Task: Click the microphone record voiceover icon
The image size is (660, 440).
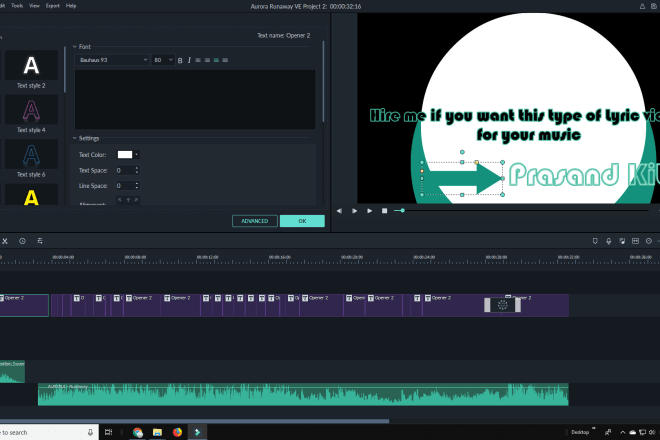Action: point(609,241)
